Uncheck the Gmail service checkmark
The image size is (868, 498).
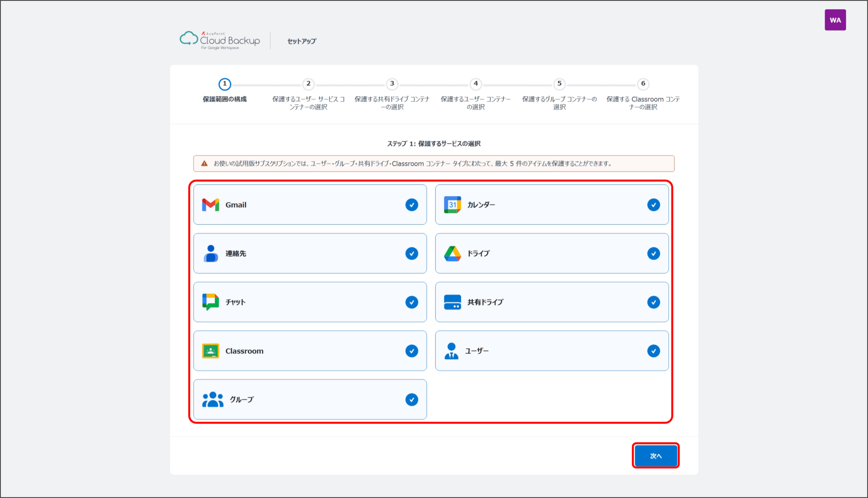pyautogui.click(x=411, y=205)
